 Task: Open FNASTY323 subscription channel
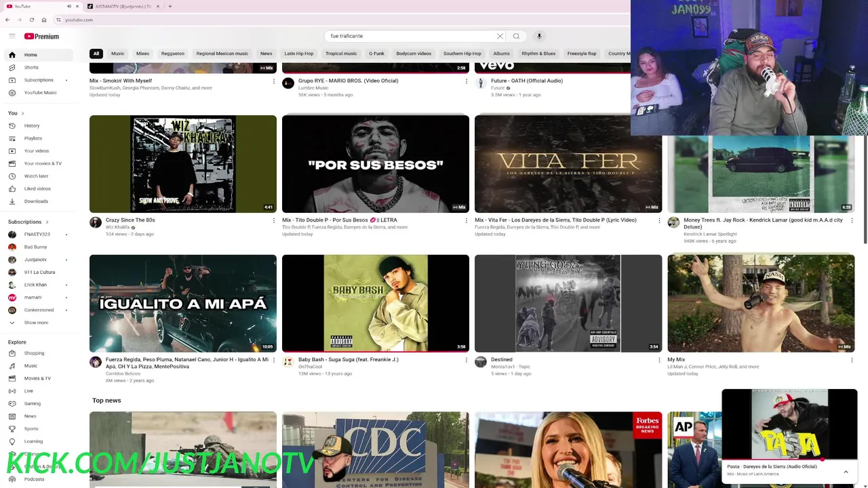pos(37,235)
